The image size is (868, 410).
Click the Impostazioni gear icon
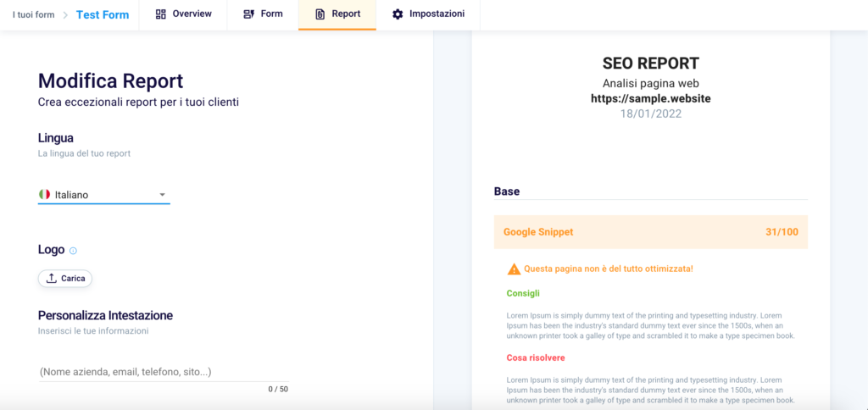point(398,14)
